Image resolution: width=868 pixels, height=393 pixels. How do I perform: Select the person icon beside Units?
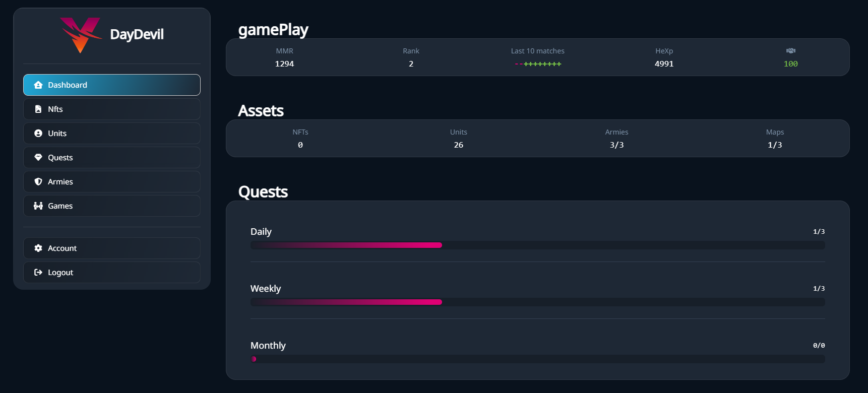click(x=38, y=133)
